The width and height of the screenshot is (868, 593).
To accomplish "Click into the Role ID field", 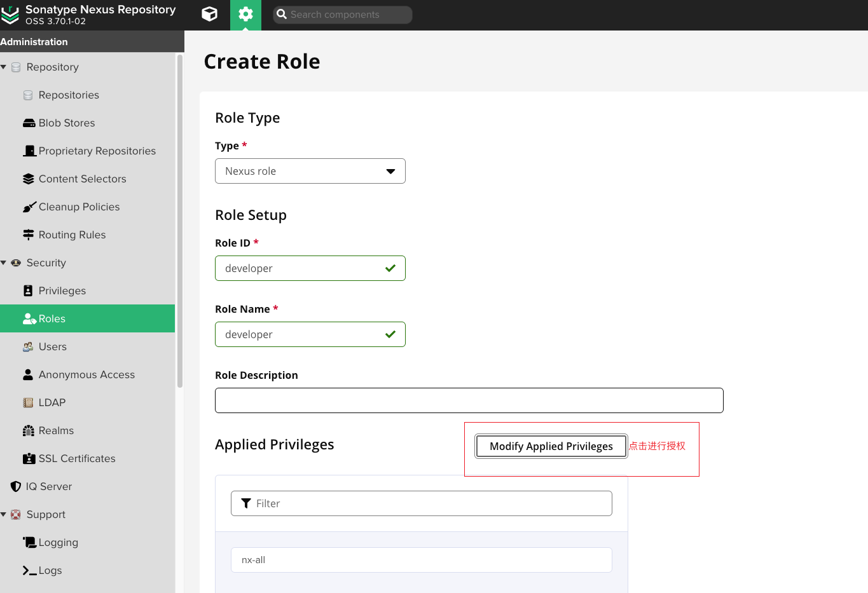I will click(x=310, y=268).
